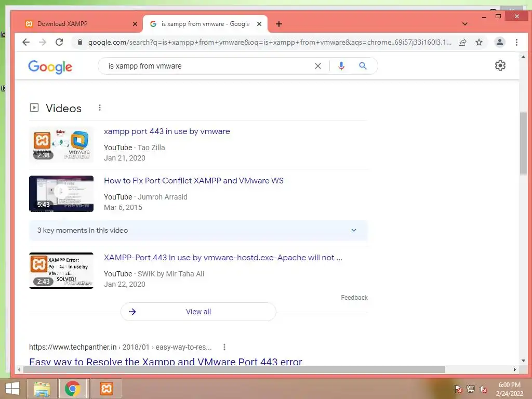Image resolution: width=532 pixels, height=399 pixels.
Task: Open File Explorer from taskbar
Action: [42, 389]
